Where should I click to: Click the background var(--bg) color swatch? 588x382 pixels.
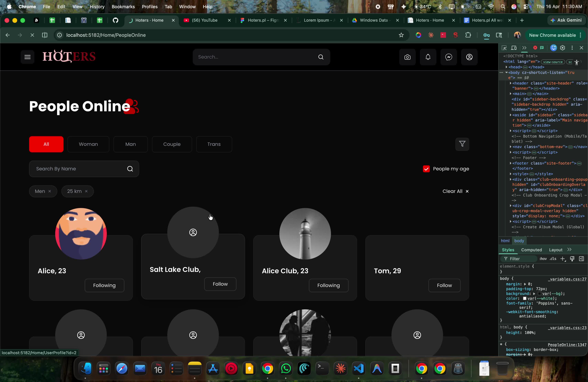(x=540, y=294)
